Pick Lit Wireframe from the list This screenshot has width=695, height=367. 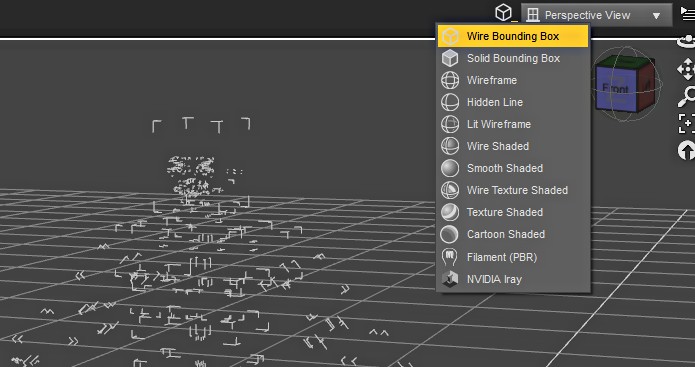pos(513,124)
